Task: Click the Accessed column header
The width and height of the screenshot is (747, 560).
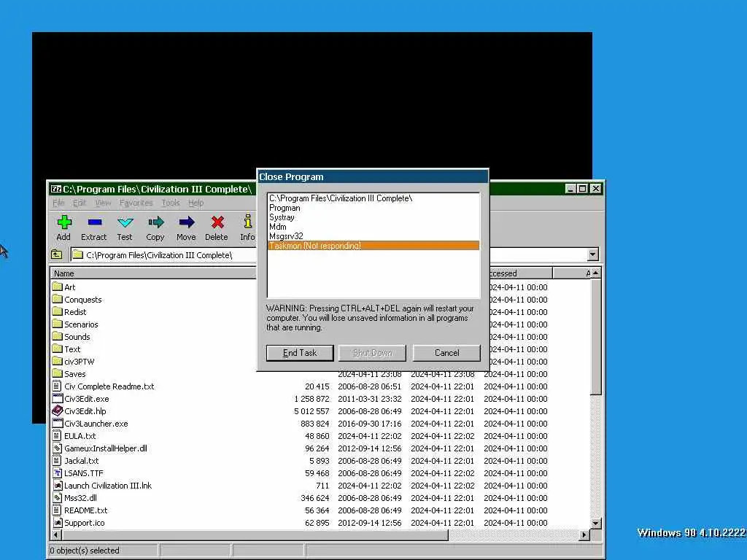Action: click(x=521, y=273)
